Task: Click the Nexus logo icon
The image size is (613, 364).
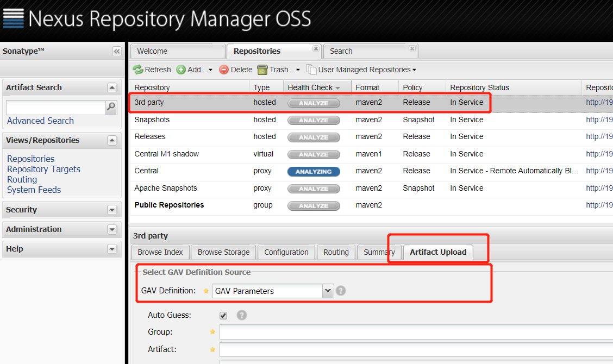Action: coord(13,18)
